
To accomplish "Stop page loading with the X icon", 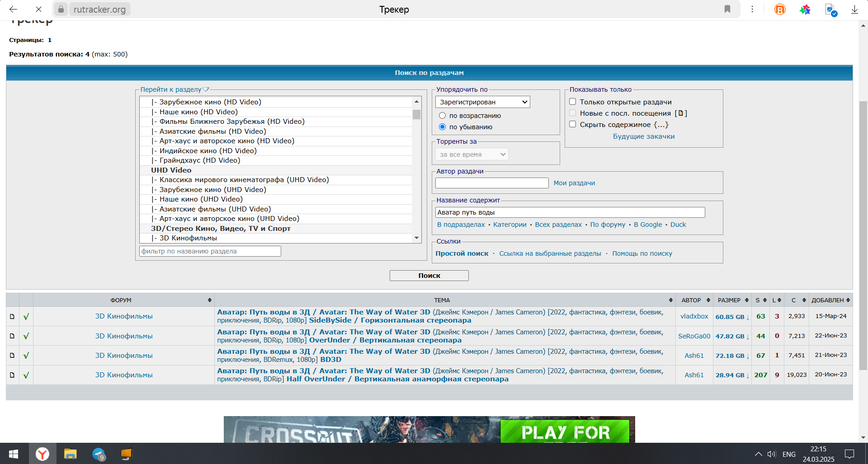I will pos(38,9).
